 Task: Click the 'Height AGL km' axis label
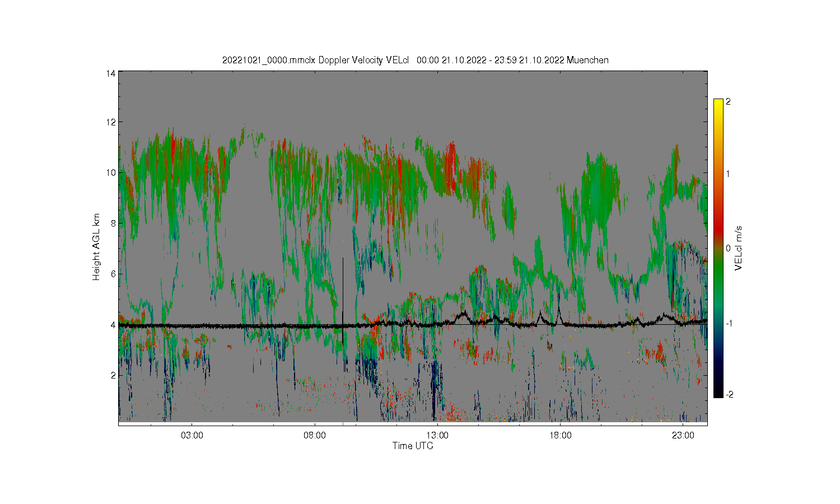(x=96, y=247)
